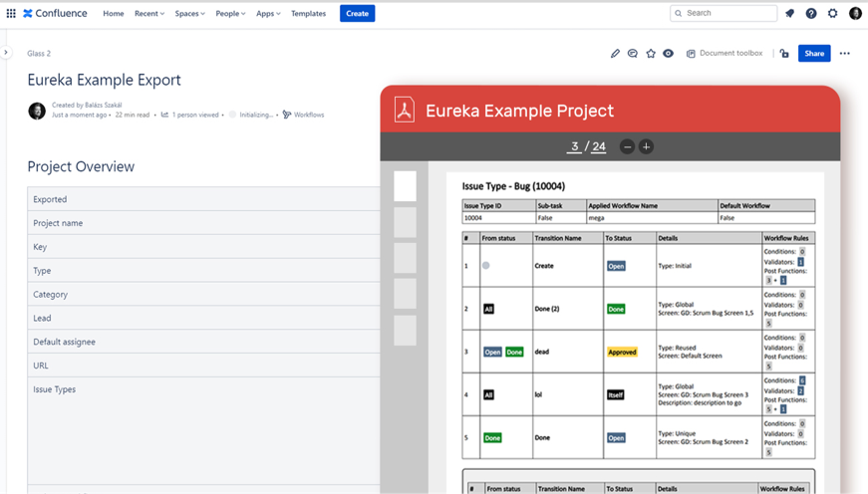Expand the left sidebar arrow
Screen dimensions: 868x494
coord(6,53)
